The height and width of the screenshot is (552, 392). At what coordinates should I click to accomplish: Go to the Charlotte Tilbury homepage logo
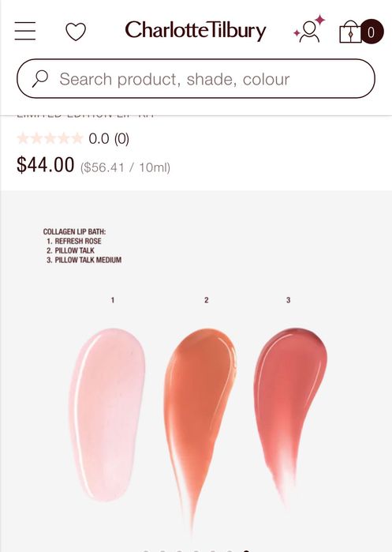(196, 31)
